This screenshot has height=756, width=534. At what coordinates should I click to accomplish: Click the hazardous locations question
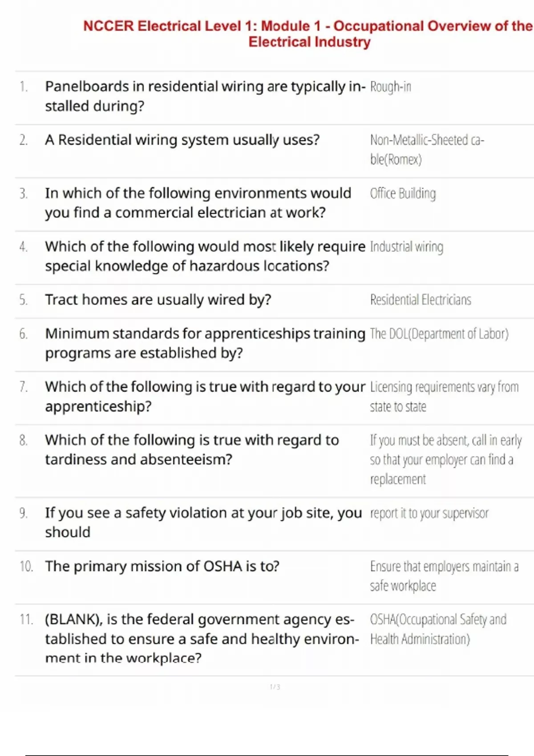point(205,256)
